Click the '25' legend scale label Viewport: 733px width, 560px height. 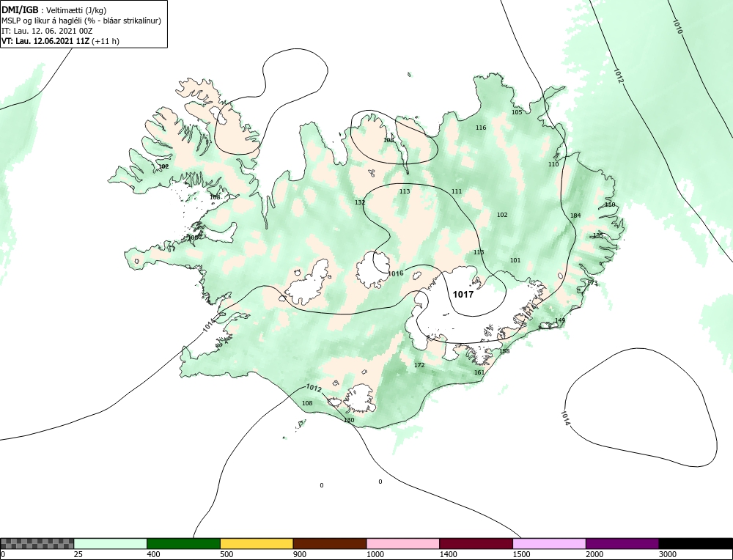click(78, 554)
